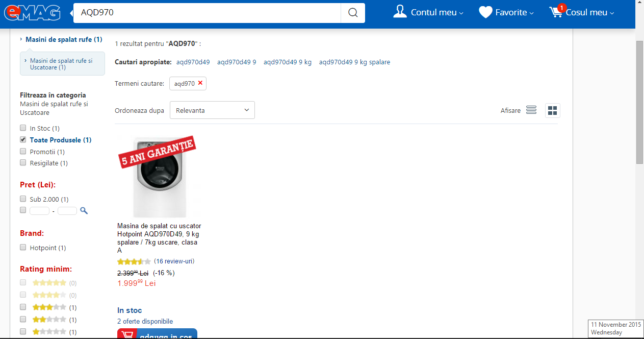Check the Sub 2.000 price filter
Image resolution: width=644 pixels, height=339 pixels.
click(23, 199)
